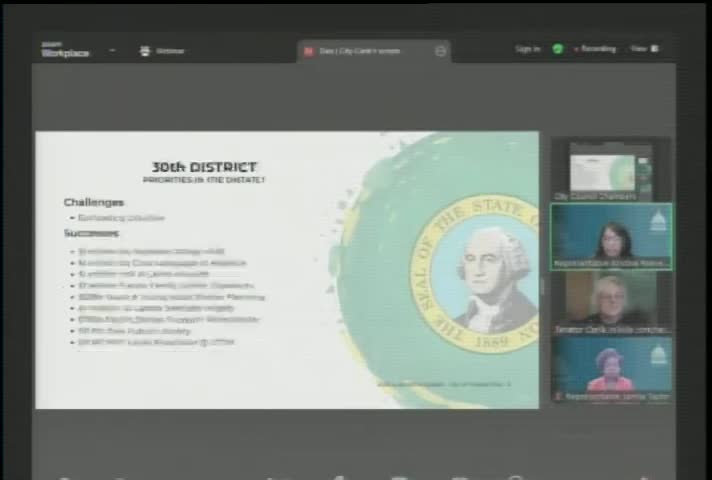Click the grid icon next to View
Viewport: 712px width, 480px height.
pos(655,49)
